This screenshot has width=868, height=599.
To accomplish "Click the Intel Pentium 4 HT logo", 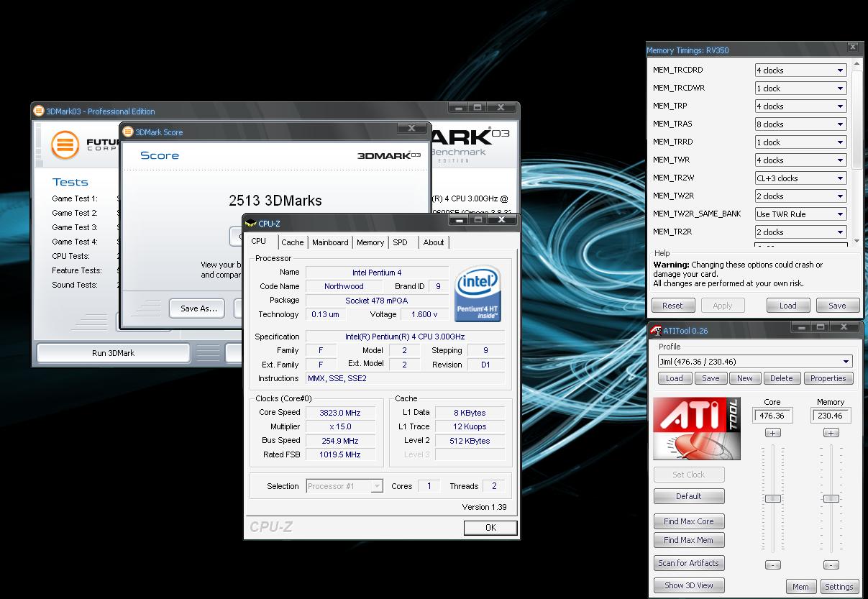I will pyautogui.click(x=478, y=293).
